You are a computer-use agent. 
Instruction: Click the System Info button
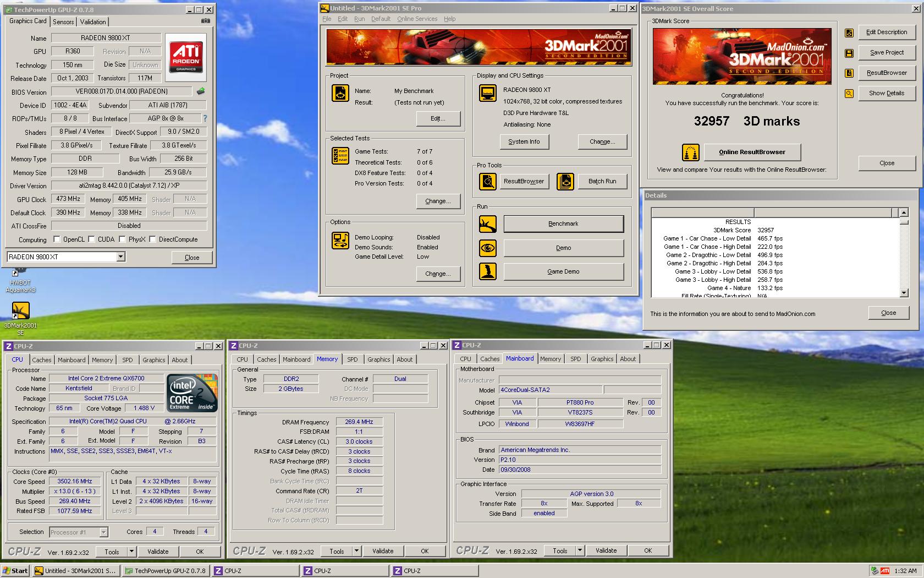524,141
